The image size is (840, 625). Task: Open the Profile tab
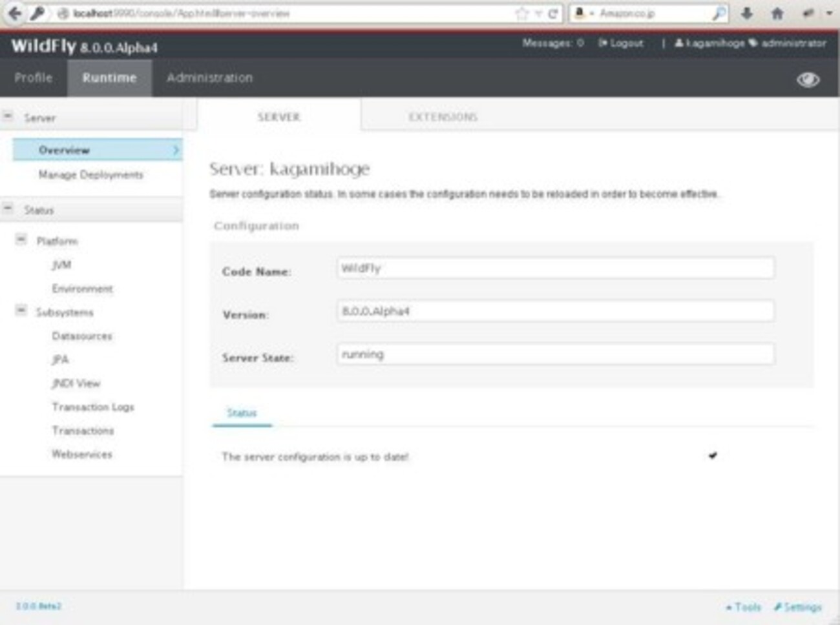point(34,77)
